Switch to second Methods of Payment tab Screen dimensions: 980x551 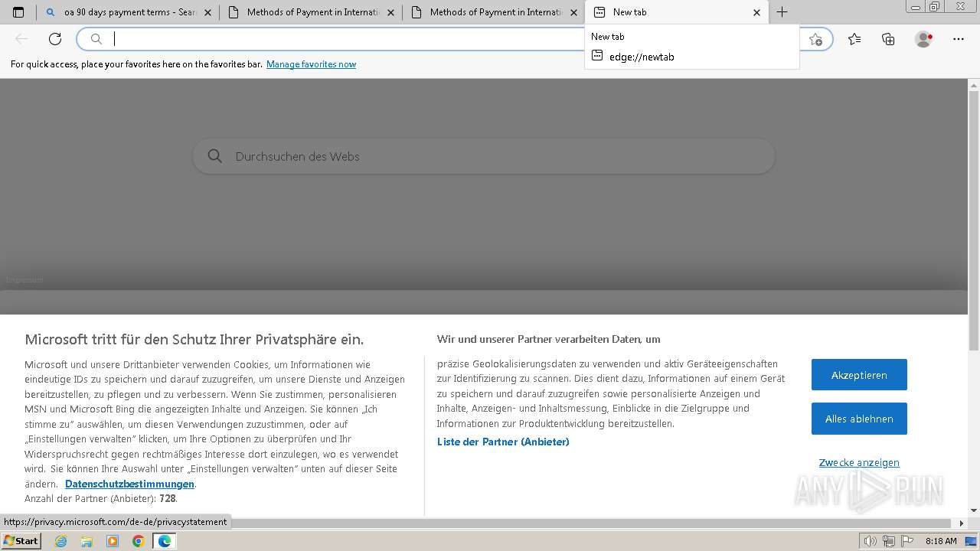(310, 12)
